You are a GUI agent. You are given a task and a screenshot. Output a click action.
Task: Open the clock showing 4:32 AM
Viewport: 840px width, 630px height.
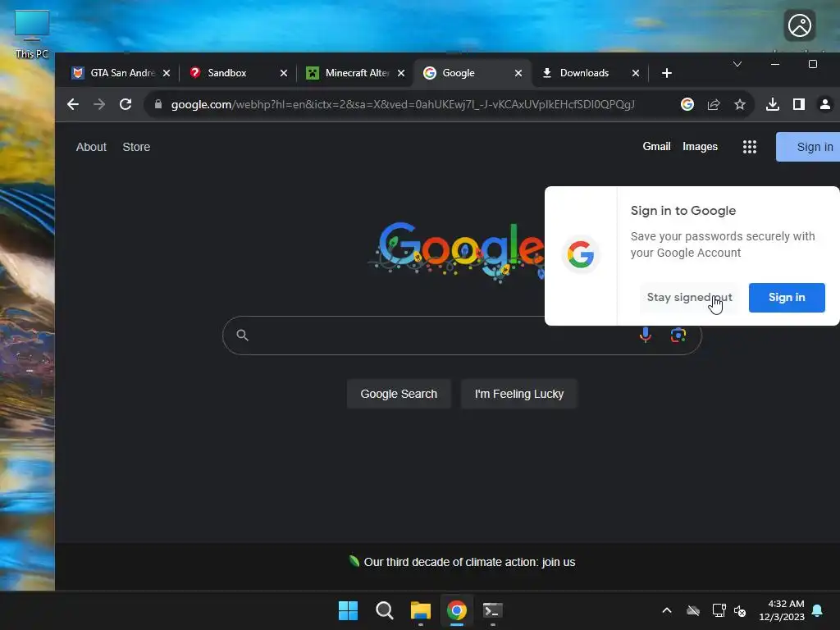[x=782, y=610]
